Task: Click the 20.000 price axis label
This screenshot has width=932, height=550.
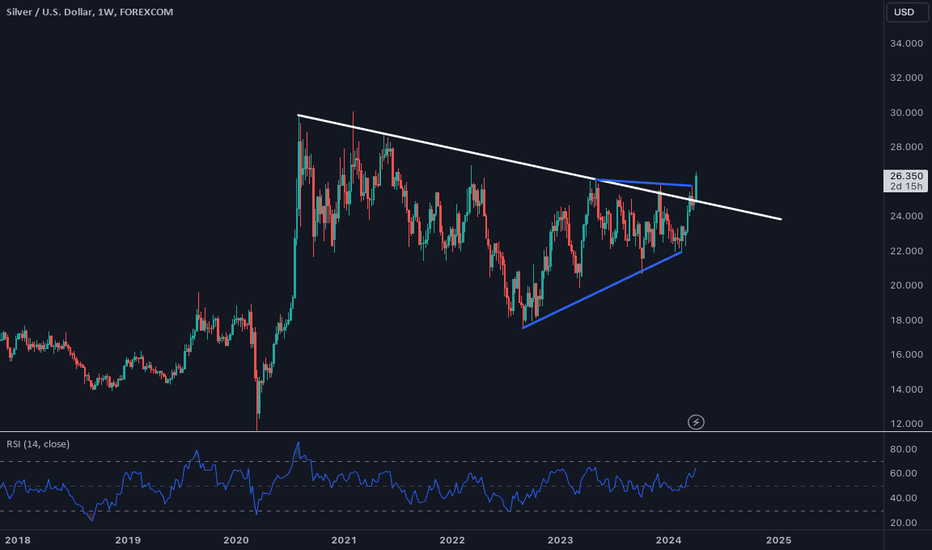Action: 906,285
